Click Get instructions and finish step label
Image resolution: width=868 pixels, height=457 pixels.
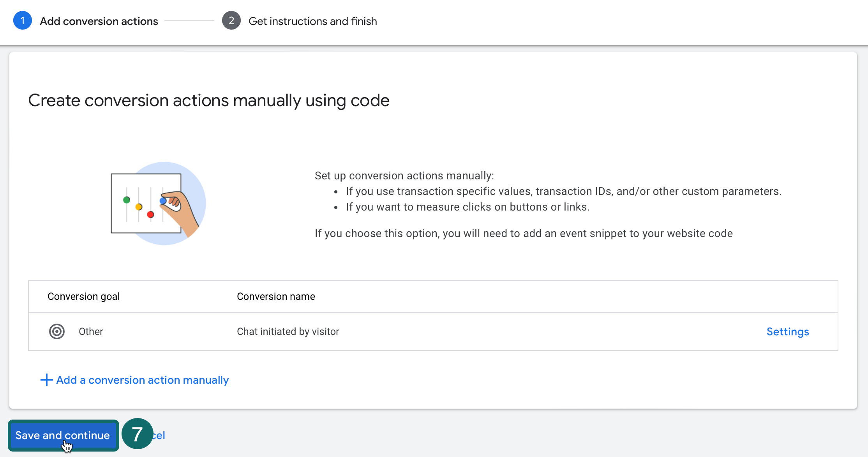pyautogui.click(x=313, y=21)
